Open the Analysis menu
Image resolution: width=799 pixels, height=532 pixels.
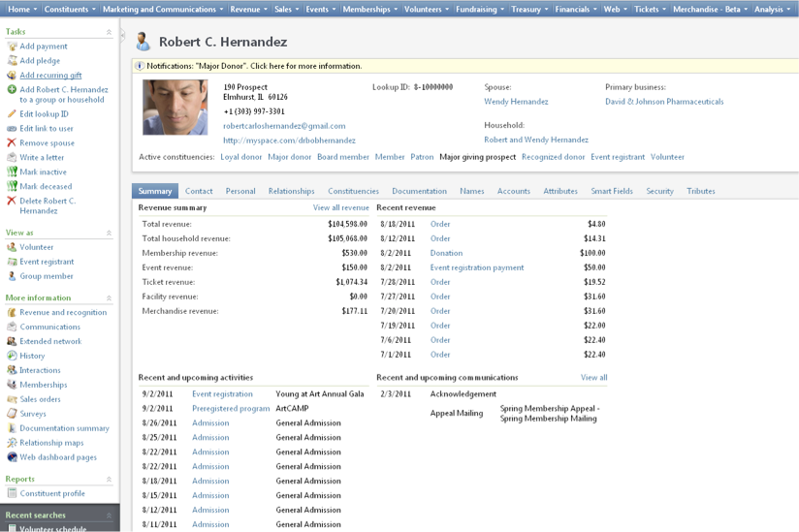pos(773,9)
